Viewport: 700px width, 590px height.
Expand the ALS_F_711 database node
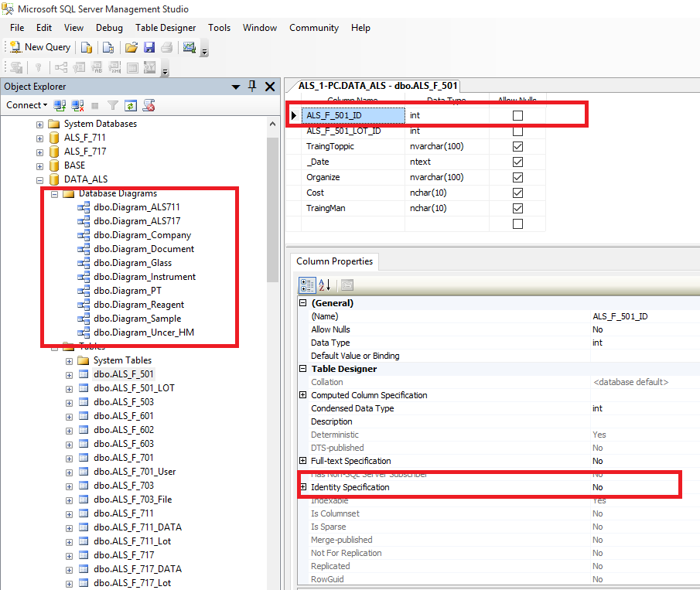coord(39,138)
